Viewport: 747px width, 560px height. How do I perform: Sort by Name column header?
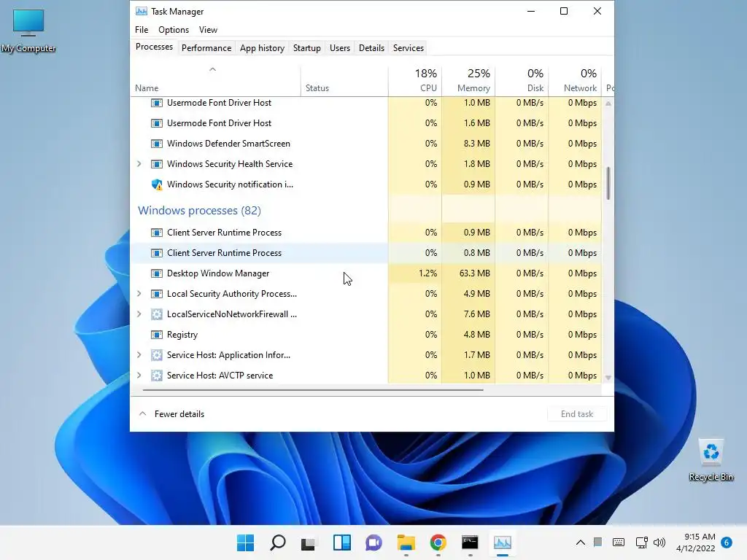point(215,81)
